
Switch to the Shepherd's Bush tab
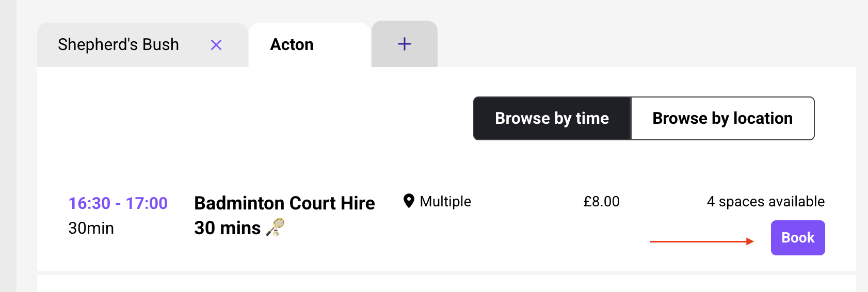click(x=142, y=45)
